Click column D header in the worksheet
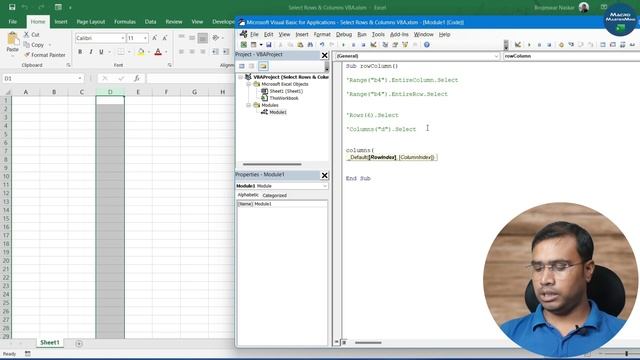Image resolution: width=640 pixels, height=360 pixels. (x=110, y=92)
